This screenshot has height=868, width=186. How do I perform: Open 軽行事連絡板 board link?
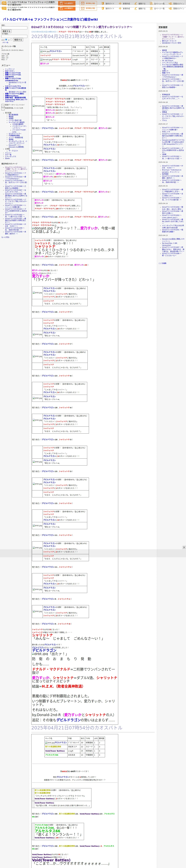click(x=13, y=115)
